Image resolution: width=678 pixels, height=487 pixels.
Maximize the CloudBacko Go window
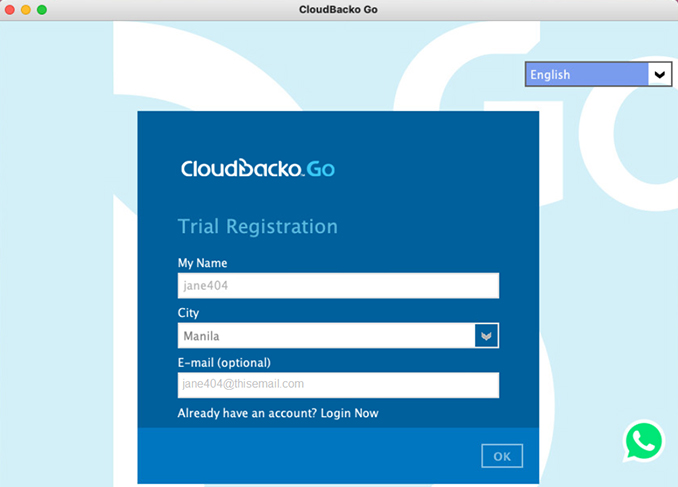click(42, 10)
